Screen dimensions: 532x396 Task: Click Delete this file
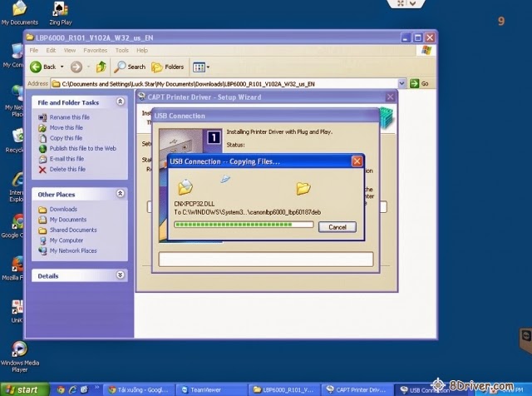(67, 169)
